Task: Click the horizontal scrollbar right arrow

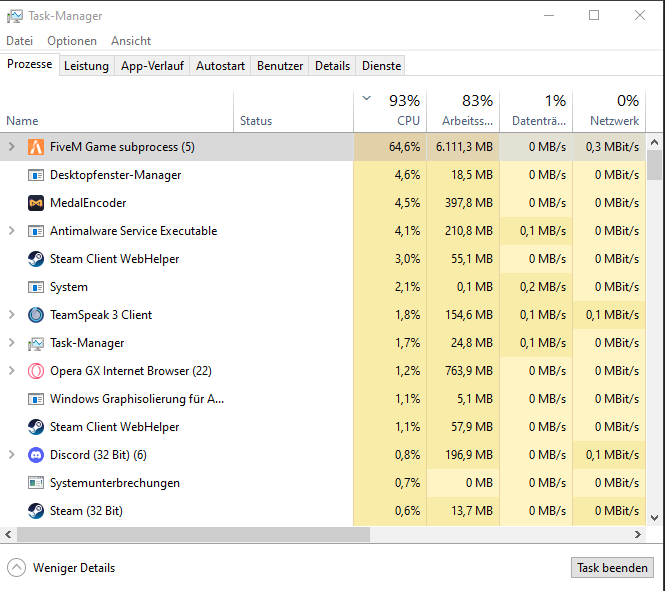Action: point(638,535)
